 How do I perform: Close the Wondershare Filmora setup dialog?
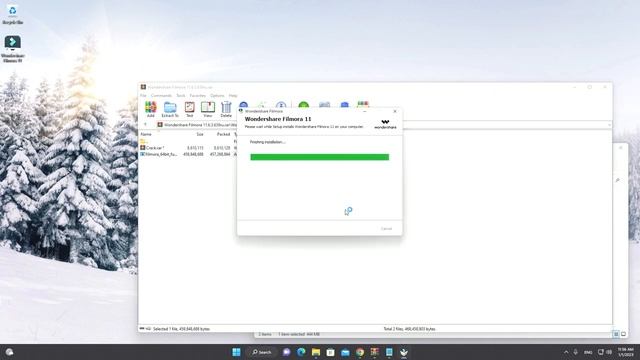(395, 111)
